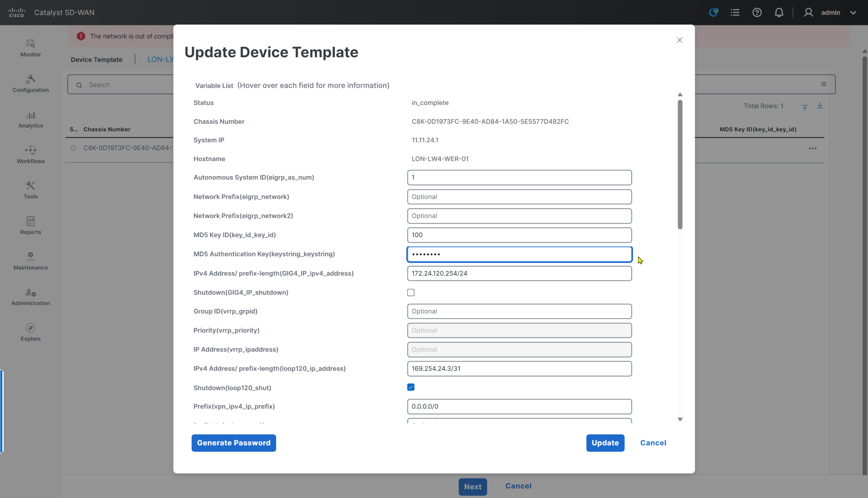Click the MD5 Key ID column header
The height and width of the screenshot is (498, 868).
point(758,129)
